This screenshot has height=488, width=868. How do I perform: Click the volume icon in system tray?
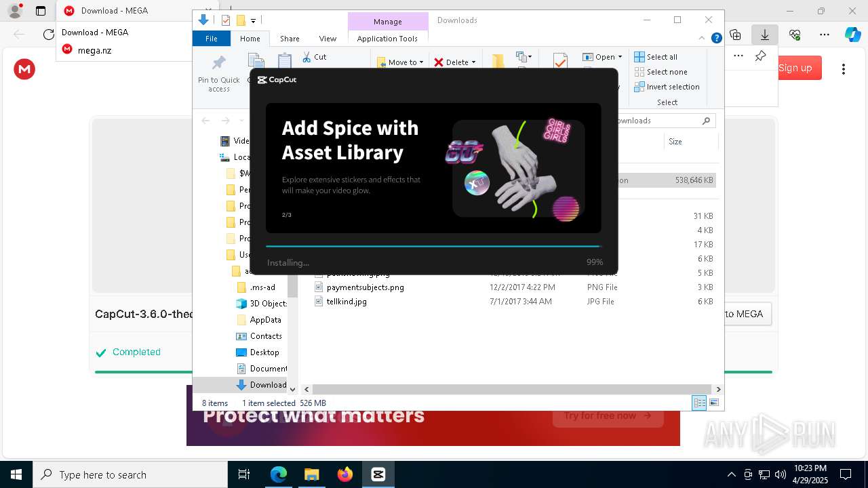point(781,474)
